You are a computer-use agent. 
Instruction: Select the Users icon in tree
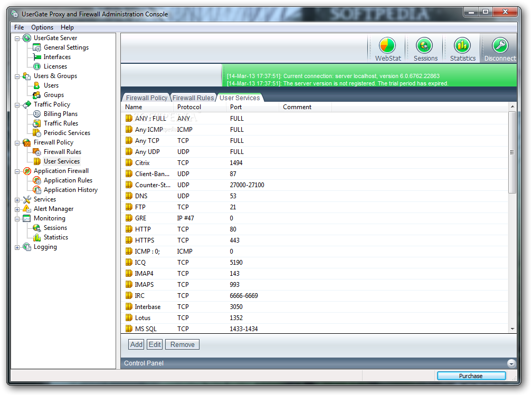click(37, 85)
